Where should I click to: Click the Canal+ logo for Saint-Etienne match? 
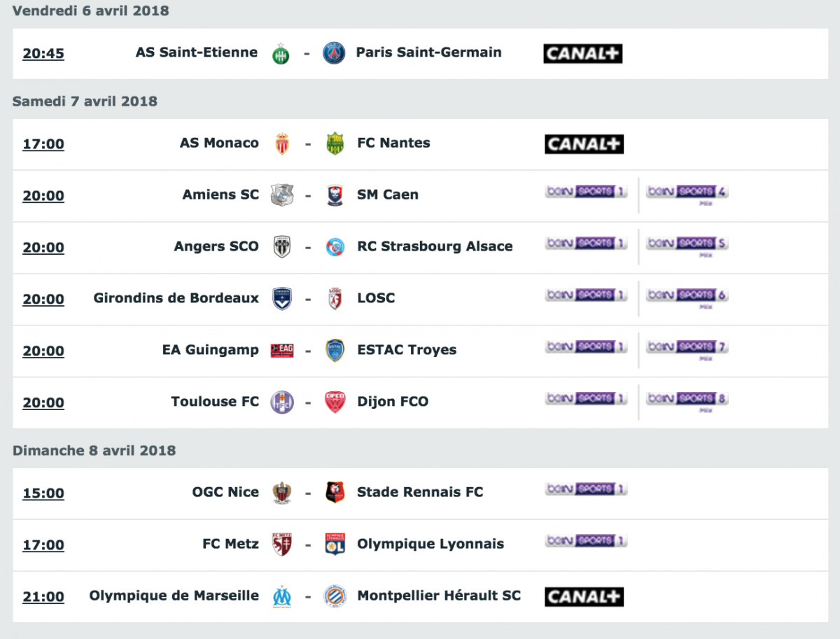(x=583, y=53)
